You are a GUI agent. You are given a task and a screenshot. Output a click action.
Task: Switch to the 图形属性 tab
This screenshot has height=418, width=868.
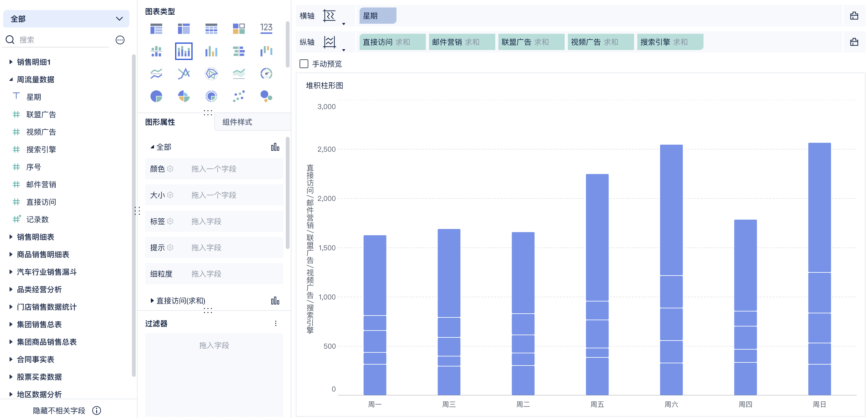click(160, 122)
